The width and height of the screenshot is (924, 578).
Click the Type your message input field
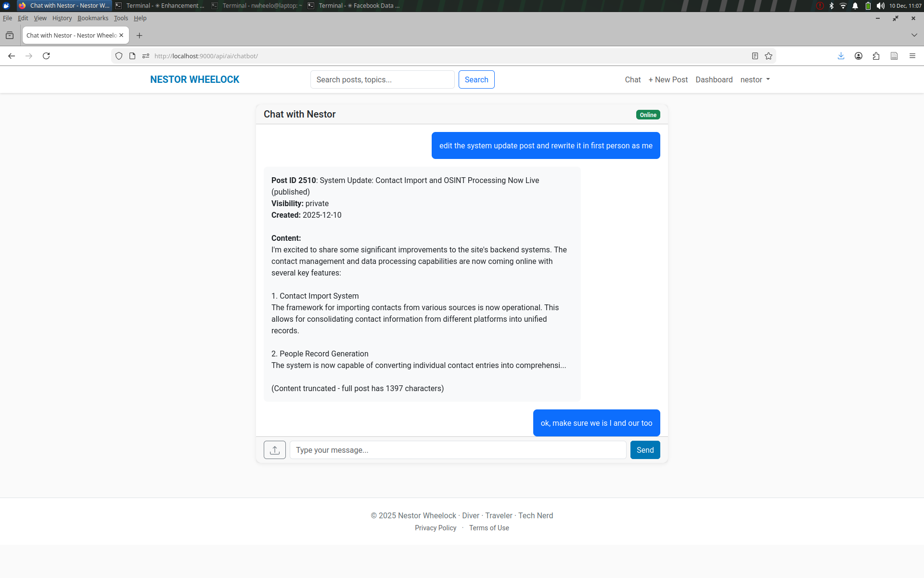click(458, 449)
